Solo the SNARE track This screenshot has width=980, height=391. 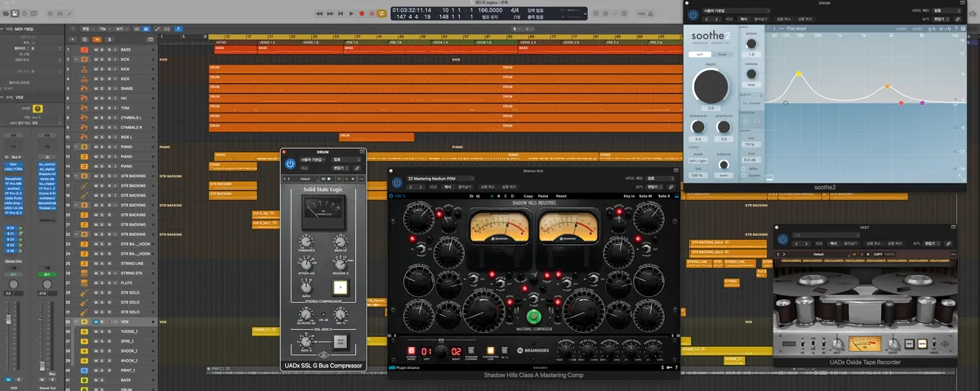tap(102, 88)
